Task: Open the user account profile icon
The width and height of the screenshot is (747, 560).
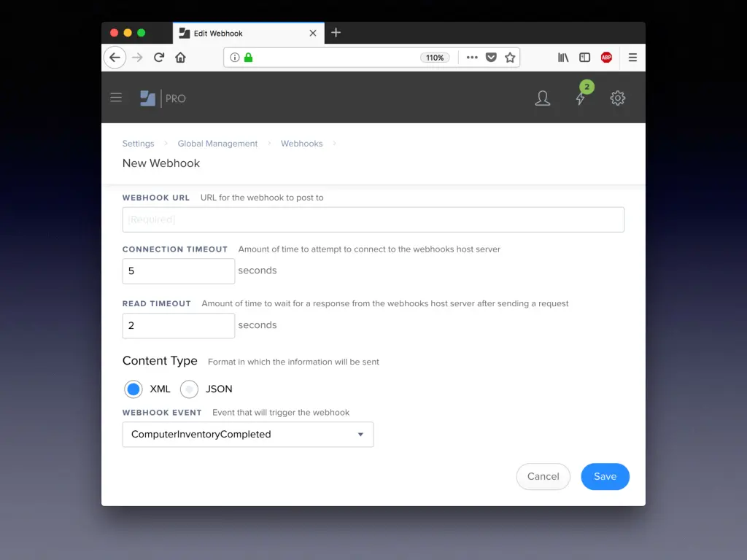Action: (x=543, y=98)
